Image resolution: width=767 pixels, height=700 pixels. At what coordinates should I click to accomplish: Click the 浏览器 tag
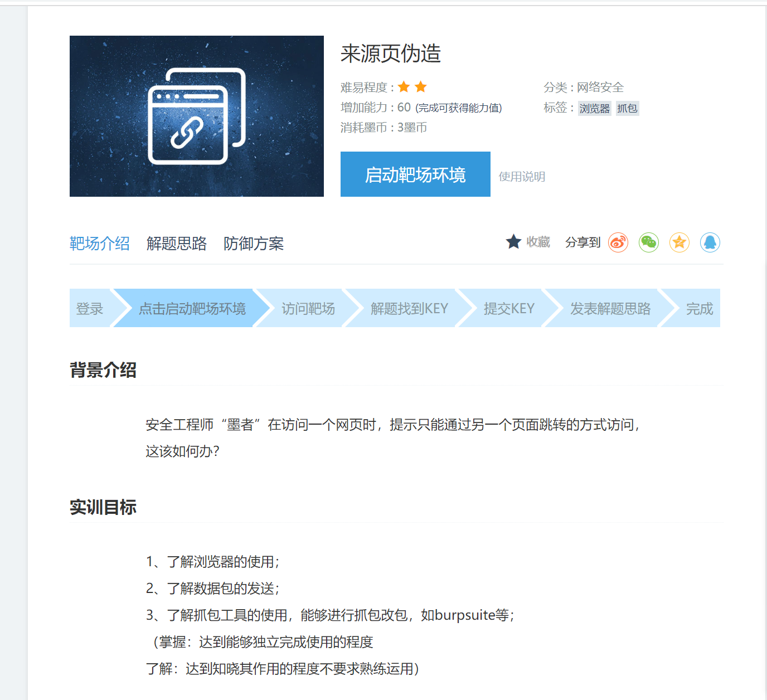[x=594, y=109]
